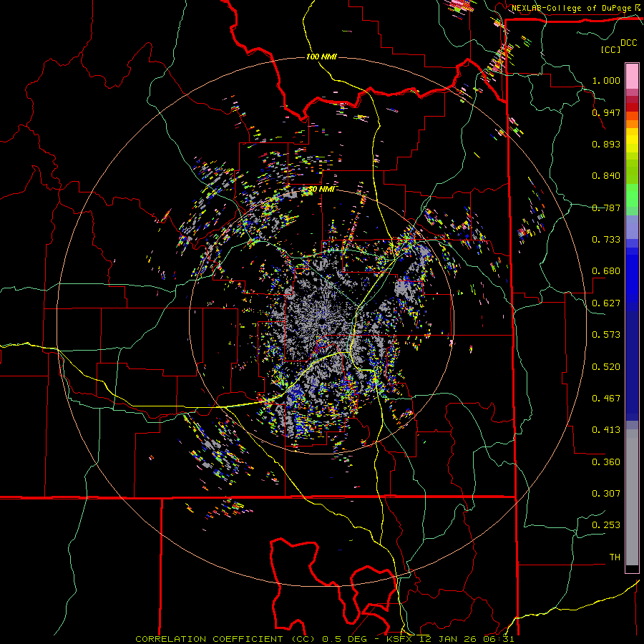This screenshot has width=644, height=644.
Task: Click the 0.893 value on color scale
Action: point(606,144)
